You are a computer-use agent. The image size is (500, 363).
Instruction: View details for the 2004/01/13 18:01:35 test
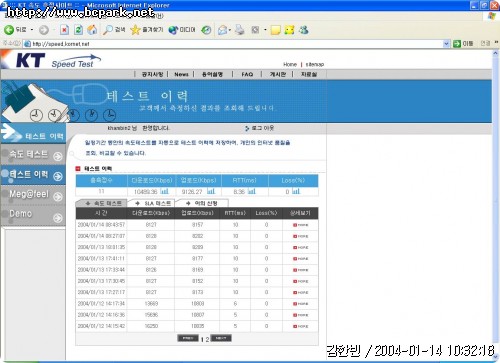click(300, 247)
